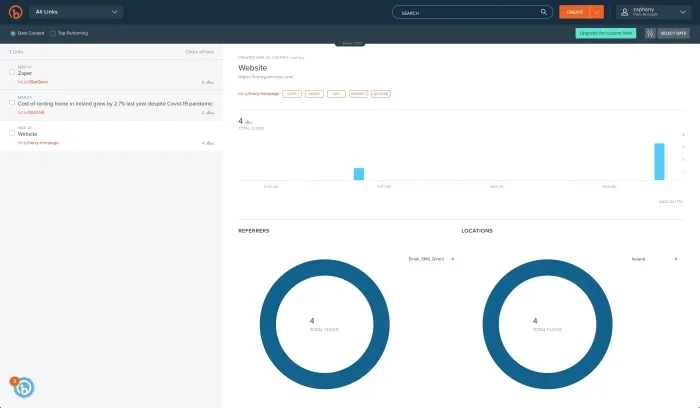Click the Zaper short bit.ly URL
This screenshot has width=700, height=408.
coord(33,82)
